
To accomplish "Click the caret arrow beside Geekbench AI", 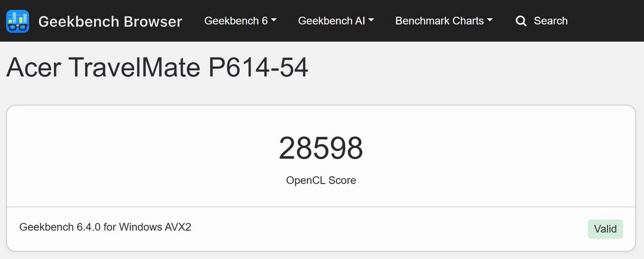I will click(x=371, y=21).
